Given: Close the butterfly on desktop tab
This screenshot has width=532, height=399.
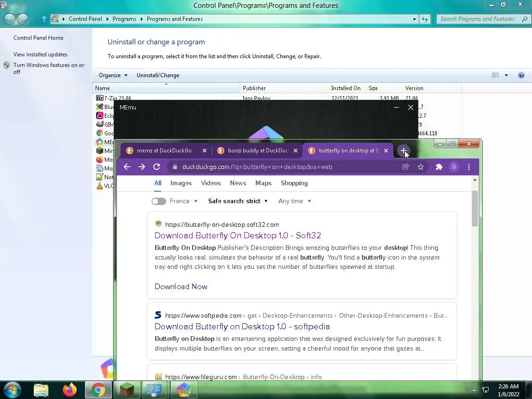Looking at the screenshot, I should pos(386,151).
